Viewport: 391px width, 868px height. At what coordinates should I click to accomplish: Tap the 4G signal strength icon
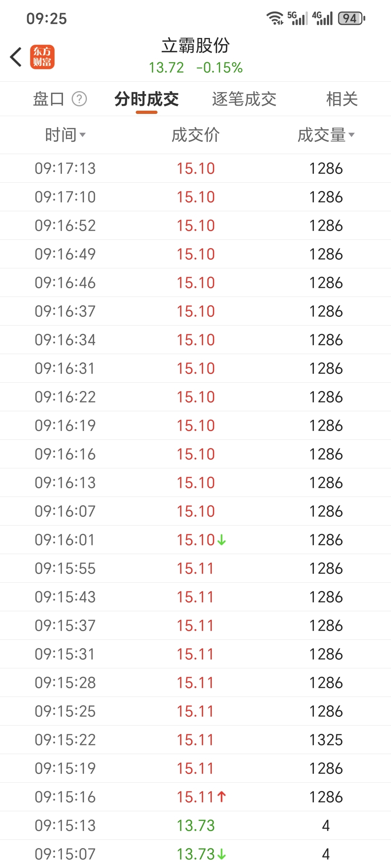coord(323,18)
